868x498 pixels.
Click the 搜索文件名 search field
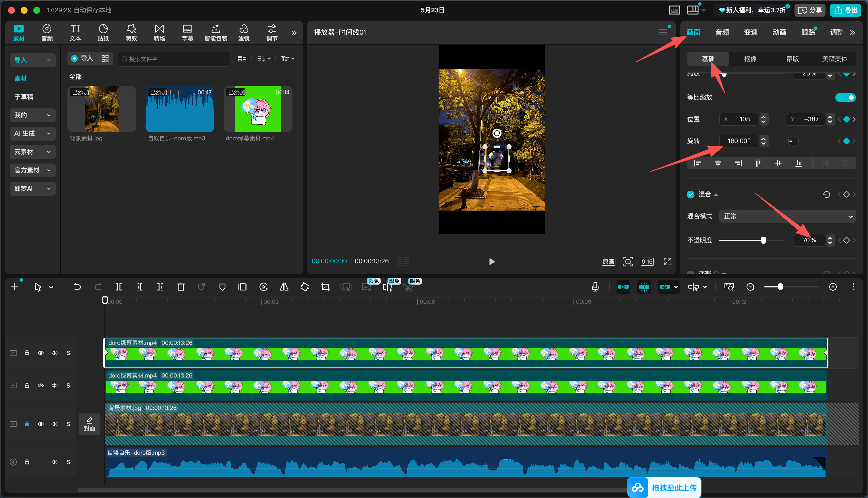(x=174, y=59)
